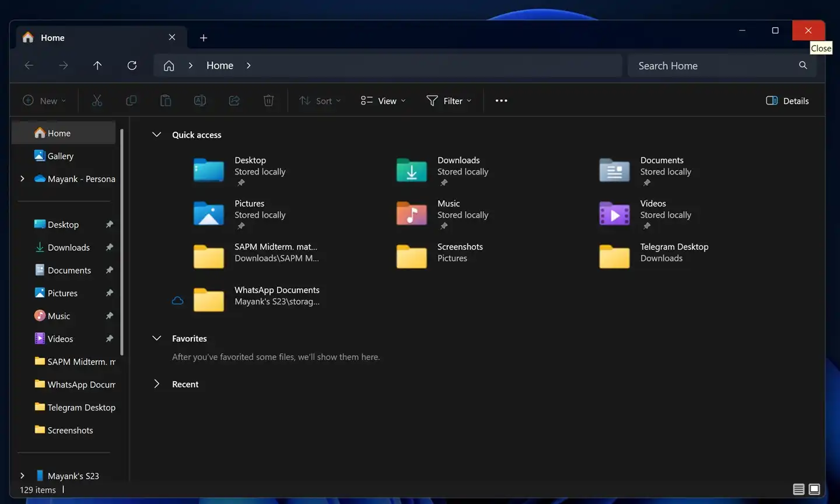Open the Filter dropdown menu
Image resolution: width=840 pixels, height=504 pixels.
tap(449, 100)
